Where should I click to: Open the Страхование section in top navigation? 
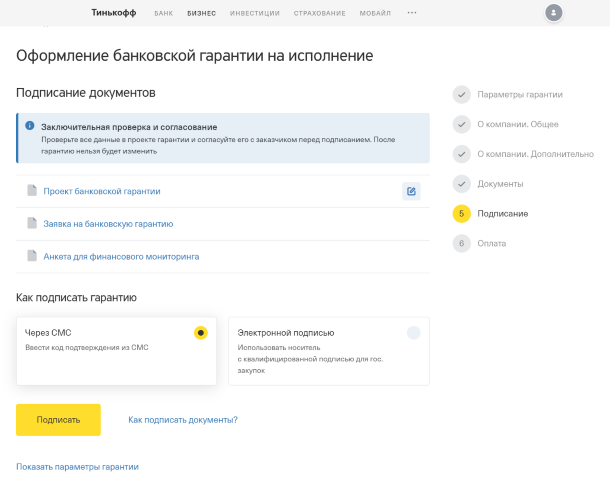pyautogui.click(x=320, y=13)
